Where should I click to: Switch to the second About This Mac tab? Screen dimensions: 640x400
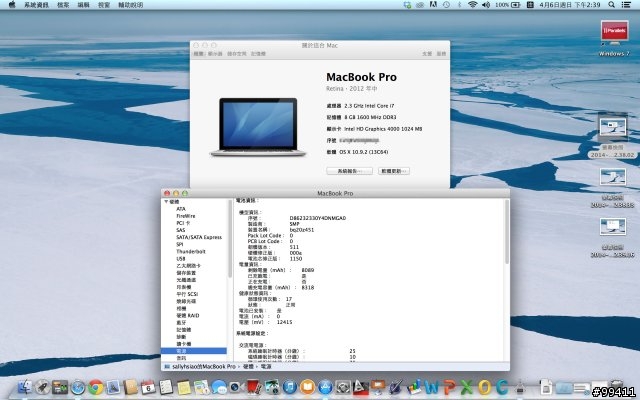coord(215,54)
